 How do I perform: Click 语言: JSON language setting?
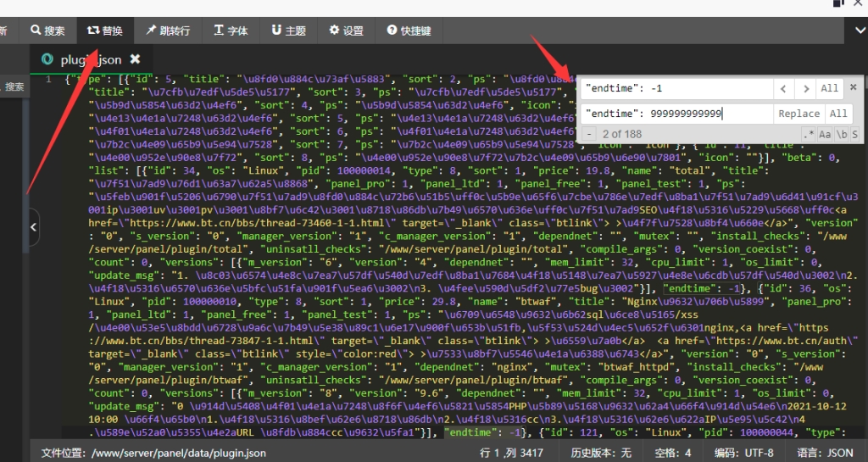tap(825, 453)
